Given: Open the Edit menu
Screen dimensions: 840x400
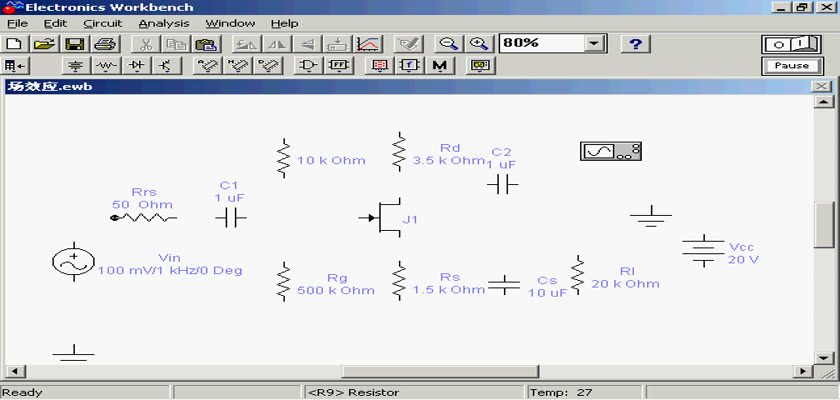Looking at the screenshot, I should [56, 24].
